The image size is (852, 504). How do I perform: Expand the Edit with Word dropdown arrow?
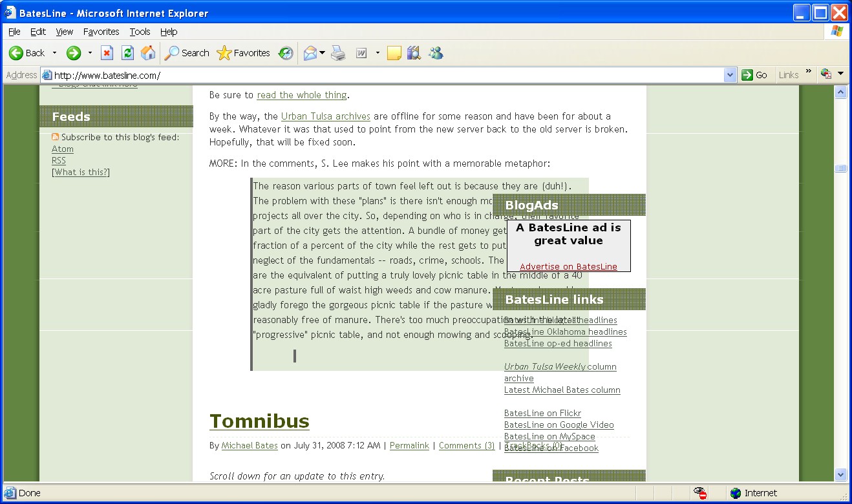click(378, 53)
